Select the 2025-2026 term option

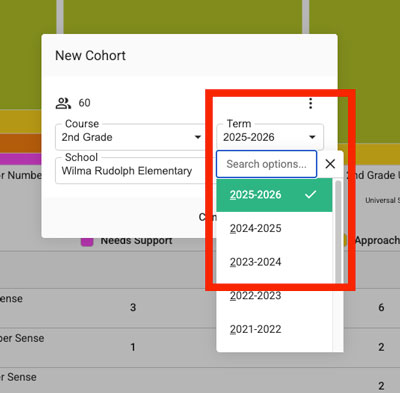[274, 195]
